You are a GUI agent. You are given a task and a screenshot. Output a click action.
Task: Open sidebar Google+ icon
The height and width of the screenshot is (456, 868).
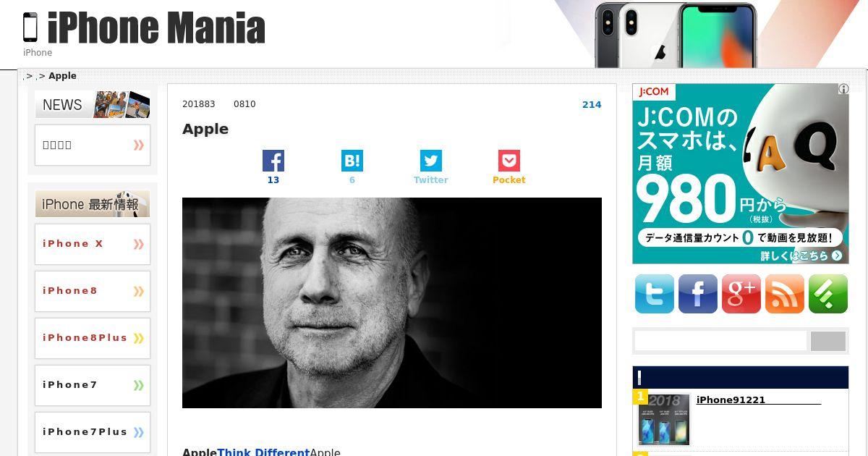(741, 294)
